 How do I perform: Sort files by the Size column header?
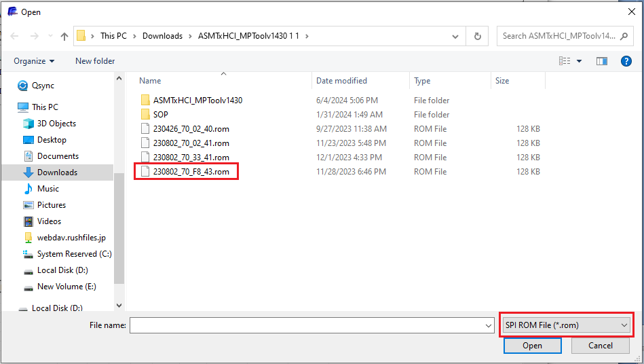[x=502, y=81]
